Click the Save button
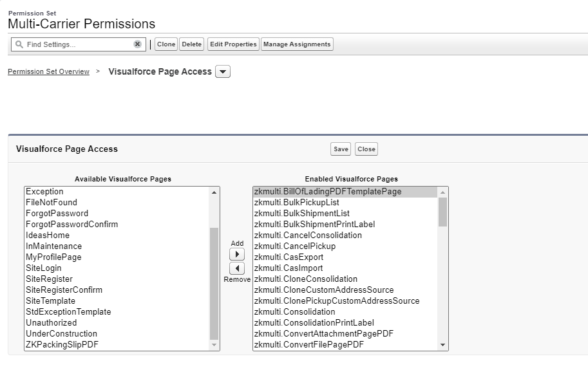Screen dimensions: 588x370 tap(341, 149)
